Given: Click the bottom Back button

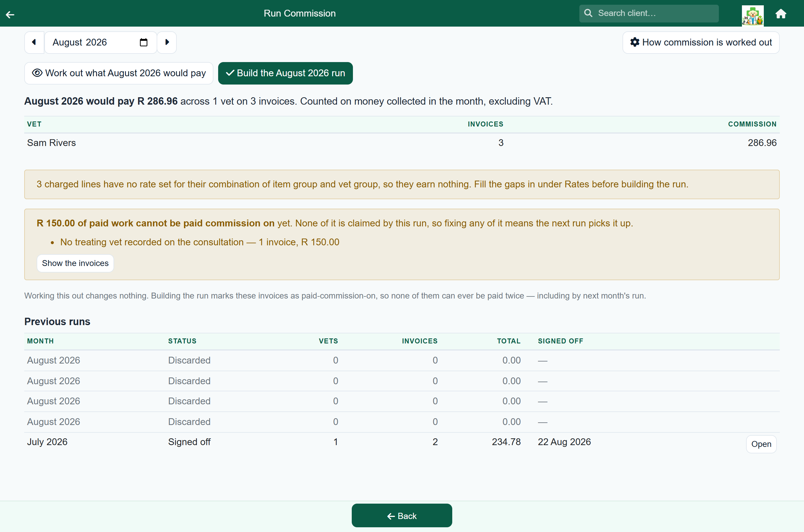Looking at the screenshot, I should [x=402, y=516].
